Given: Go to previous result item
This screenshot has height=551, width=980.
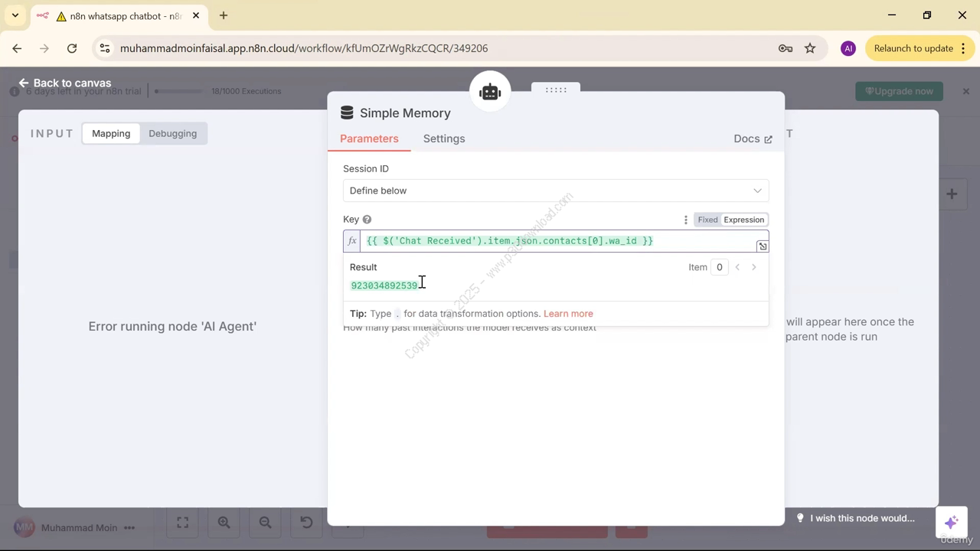Looking at the screenshot, I should [x=737, y=267].
